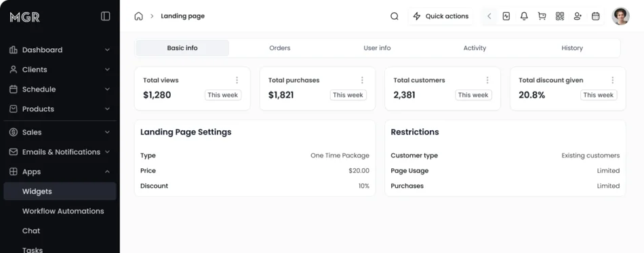Image resolution: width=644 pixels, height=253 pixels.
Task: Change Total views This week period
Action: click(223, 95)
